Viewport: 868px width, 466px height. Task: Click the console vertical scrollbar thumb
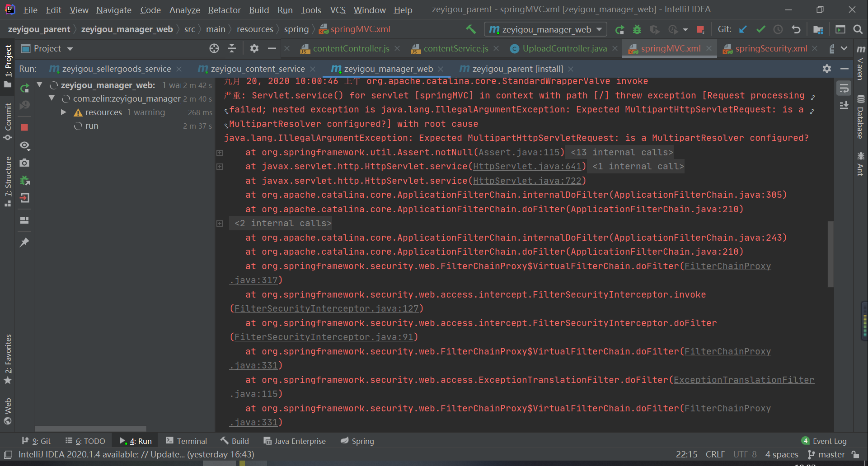[830, 254]
